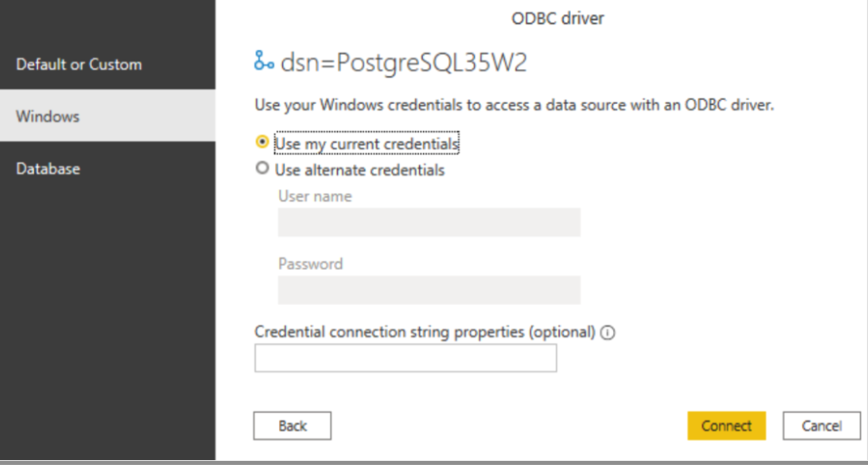The width and height of the screenshot is (868, 465).
Task: Open the Default or Custom tab
Action: tap(79, 64)
